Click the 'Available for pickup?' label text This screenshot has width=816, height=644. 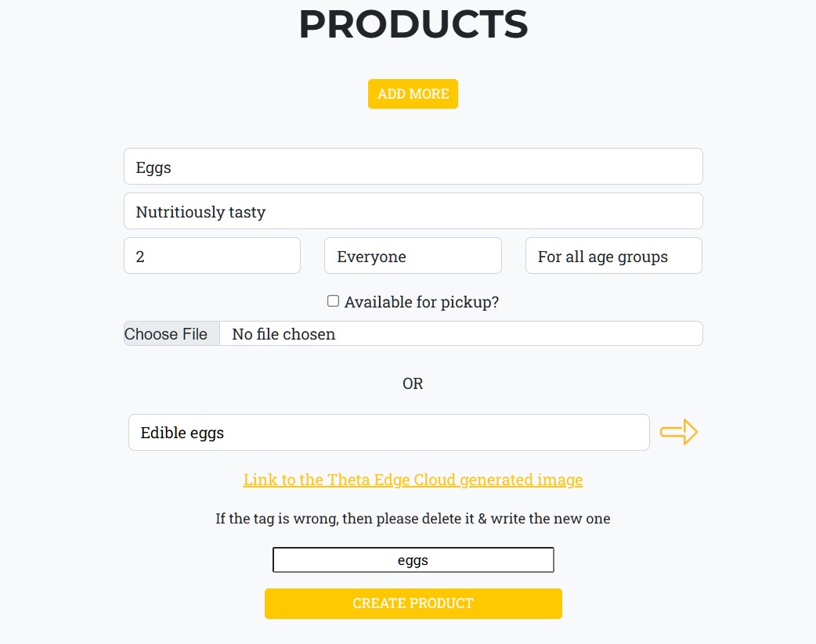tap(421, 302)
